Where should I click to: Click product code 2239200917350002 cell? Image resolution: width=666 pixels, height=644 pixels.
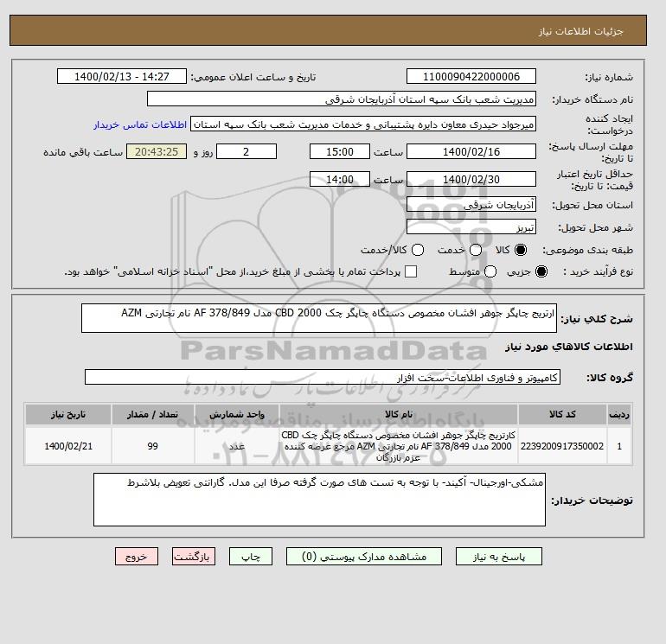[562, 446]
